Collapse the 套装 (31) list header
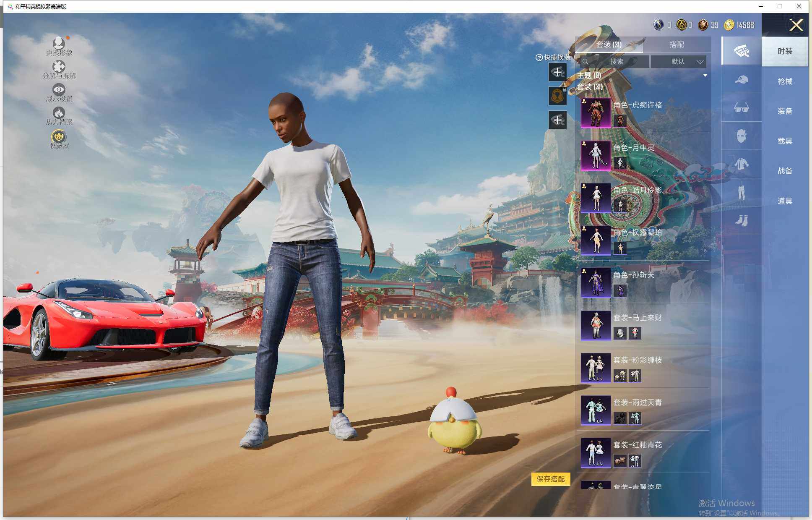 [590, 87]
